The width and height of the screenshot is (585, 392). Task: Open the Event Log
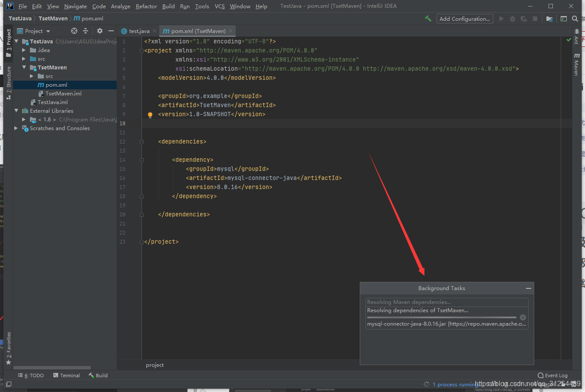tap(552, 376)
